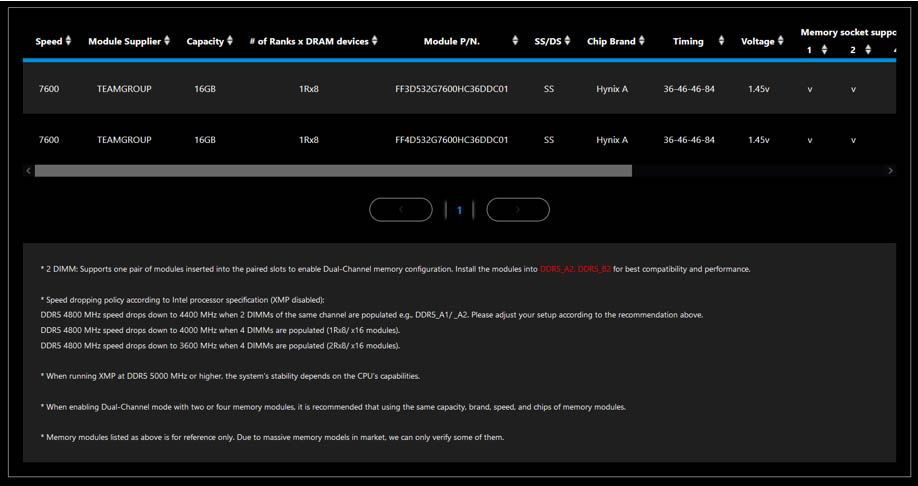The height and width of the screenshot is (486, 918).
Task: Click note about 3600 MHz drop
Action: 220,345
